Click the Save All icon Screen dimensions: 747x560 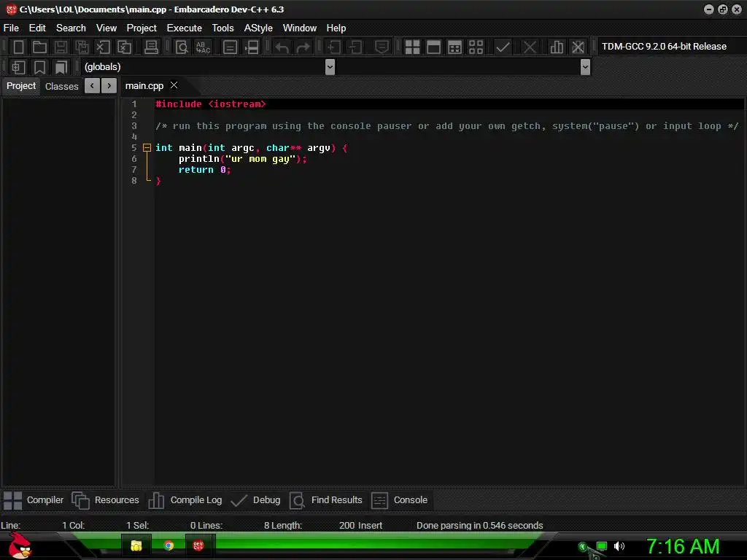pos(82,47)
